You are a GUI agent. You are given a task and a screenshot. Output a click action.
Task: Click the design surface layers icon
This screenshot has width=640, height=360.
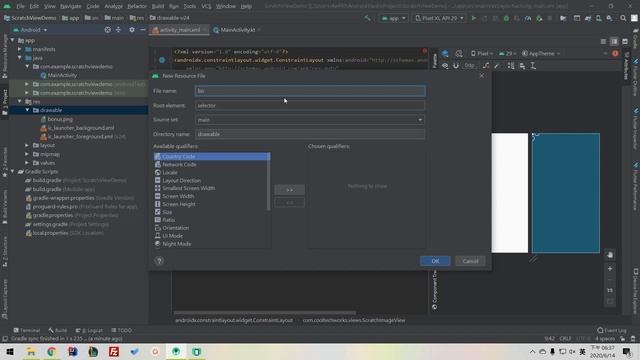445,53
